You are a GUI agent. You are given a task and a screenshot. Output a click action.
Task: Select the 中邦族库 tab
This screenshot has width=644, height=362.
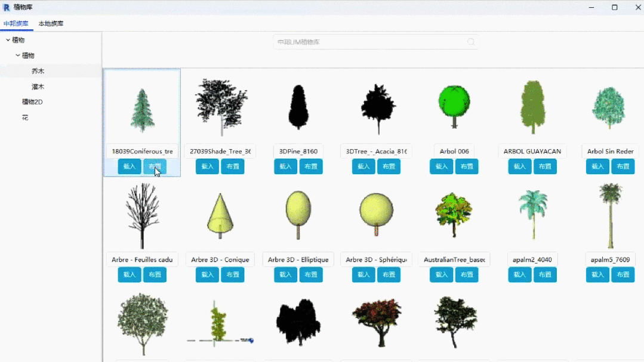point(16,24)
